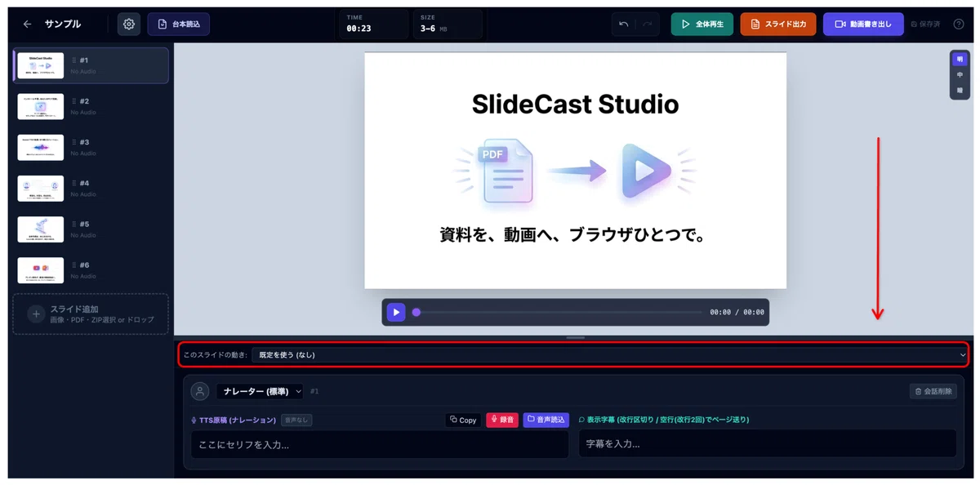Image resolution: width=980 pixels, height=485 pixels.
Task: Click the SIZE 3–6 MB readout
Action: pos(447,24)
